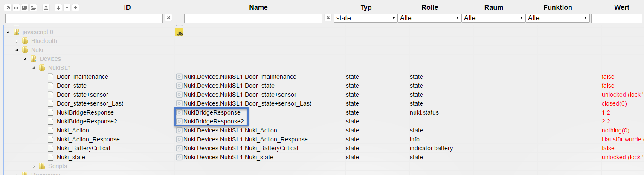Open the Raum filter dropdown
Viewport: 644px width, 175px height.
(494, 18)
